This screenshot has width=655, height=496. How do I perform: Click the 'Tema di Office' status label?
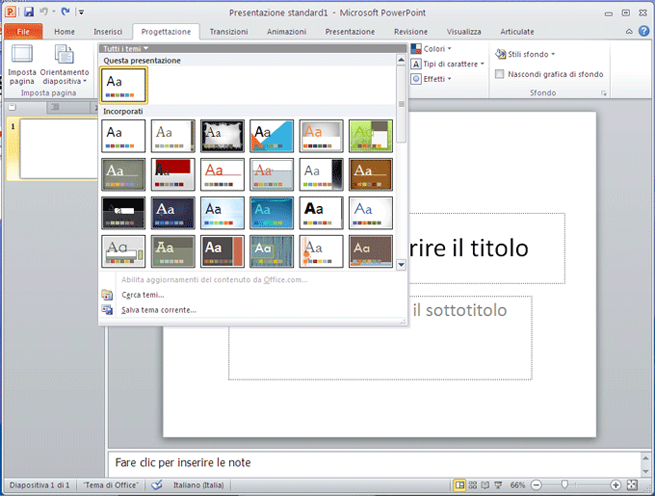coord(111,485)
